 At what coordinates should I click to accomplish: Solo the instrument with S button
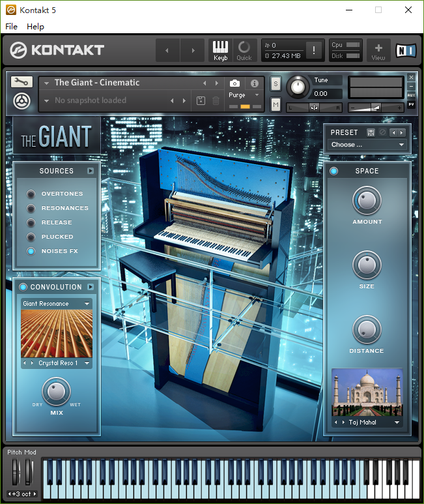pos(276,84)
